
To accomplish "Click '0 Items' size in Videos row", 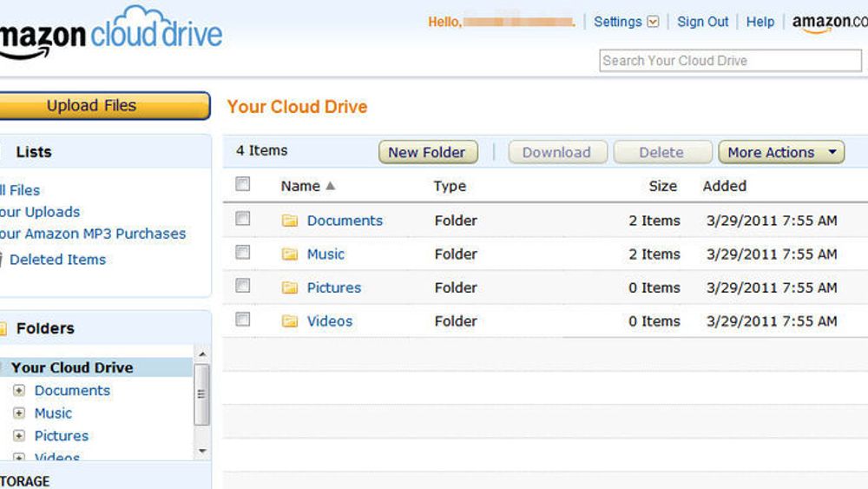I will 654,321.
